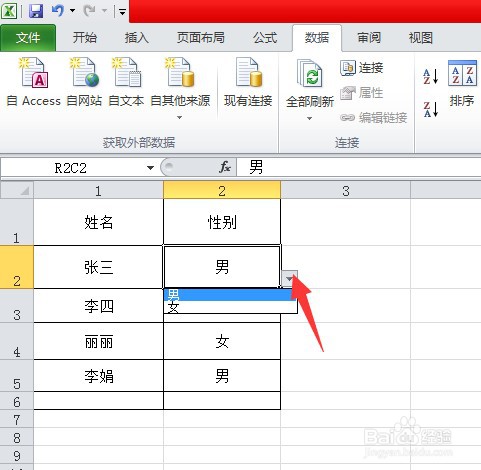Sort ascending with A-Z icon
This screenshot has height=470, width=481.
tap(430, 76)
